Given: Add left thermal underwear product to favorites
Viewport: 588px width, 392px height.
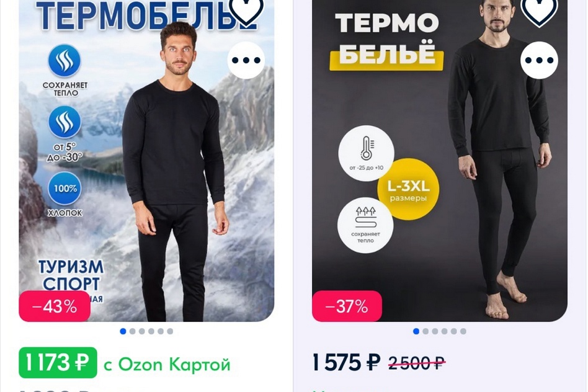Looking at the screenshot, I should click(x=246, y=11).
